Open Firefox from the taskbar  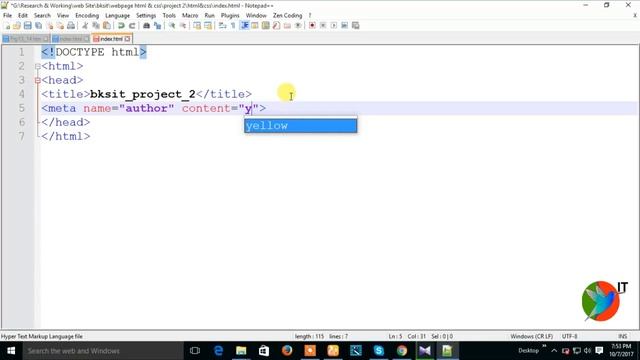[x=287, y=351]
